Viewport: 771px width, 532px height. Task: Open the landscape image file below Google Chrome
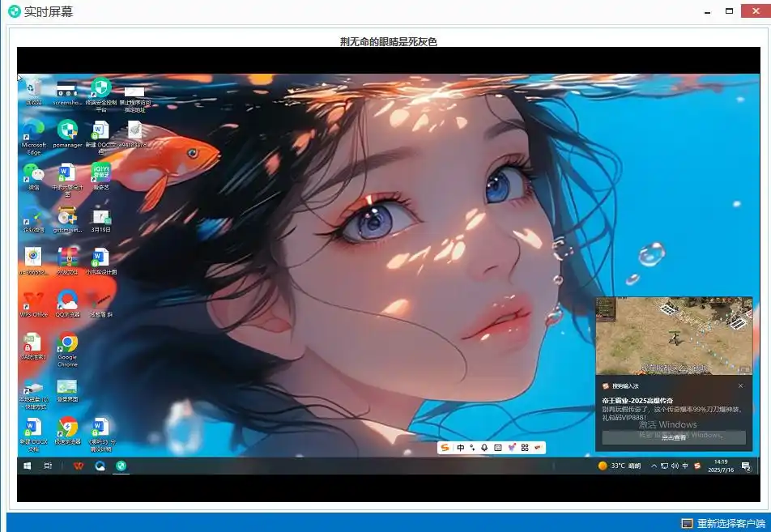click(x=67, y=391)
